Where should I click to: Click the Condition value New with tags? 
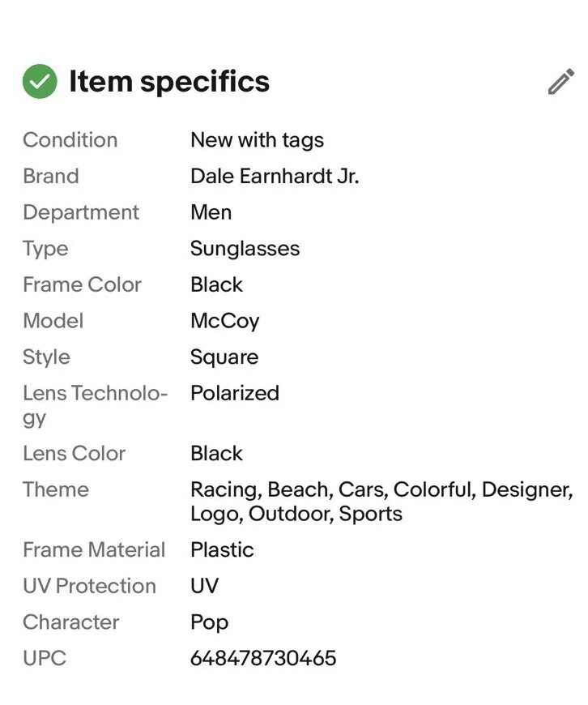(x=257, y=140)
